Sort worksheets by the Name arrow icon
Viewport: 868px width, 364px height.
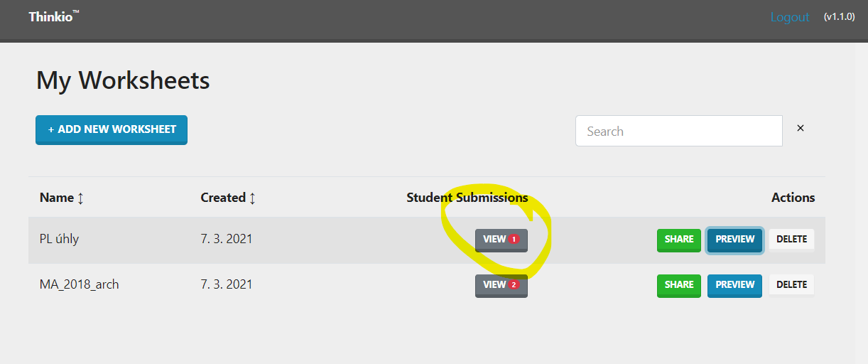tap(80, 198)
